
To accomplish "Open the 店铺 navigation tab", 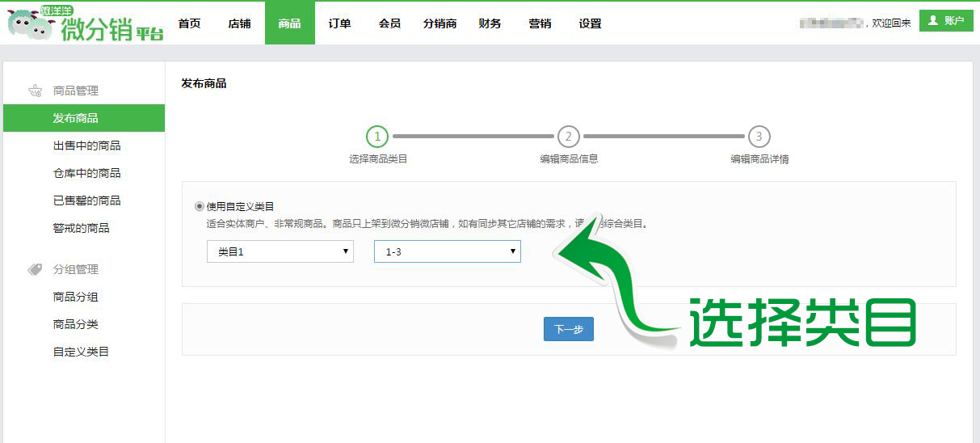I will tap(239, 23).
